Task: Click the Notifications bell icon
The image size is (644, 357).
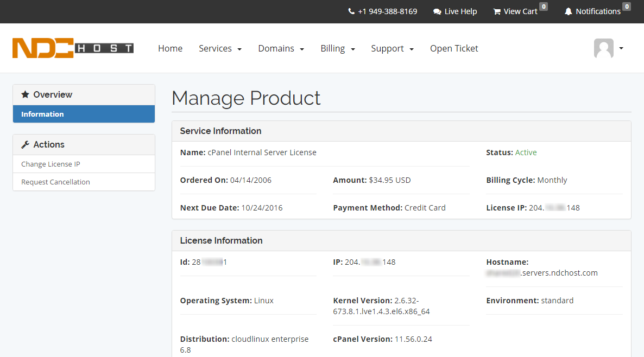Action: pos(569,11)
